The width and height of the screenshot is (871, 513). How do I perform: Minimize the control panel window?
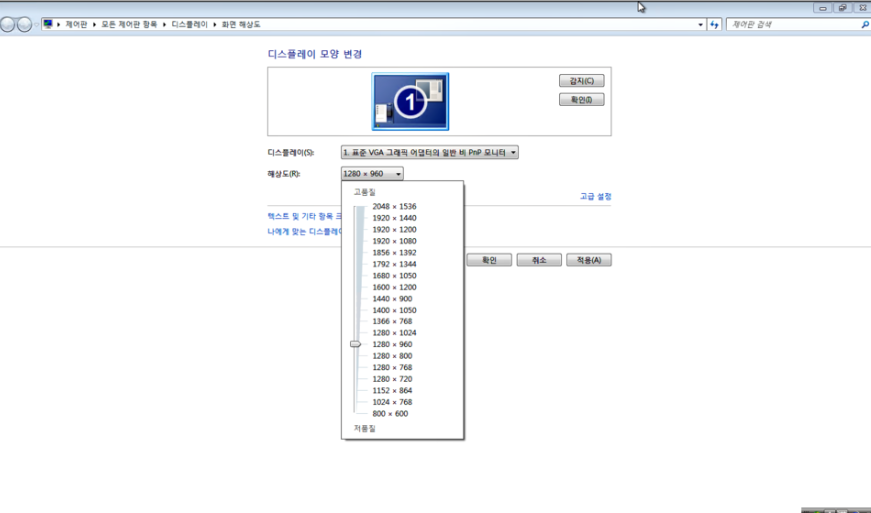[x=823, y=8]
